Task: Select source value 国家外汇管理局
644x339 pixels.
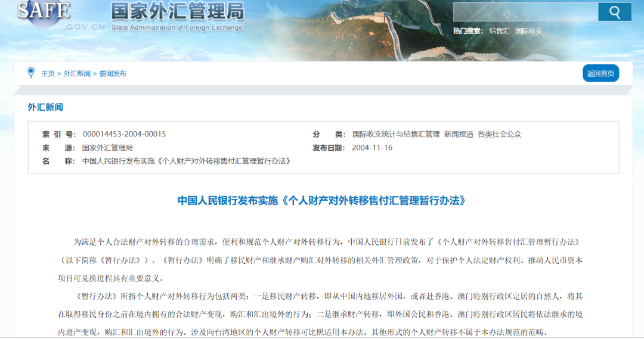Action: click(107, 148)
